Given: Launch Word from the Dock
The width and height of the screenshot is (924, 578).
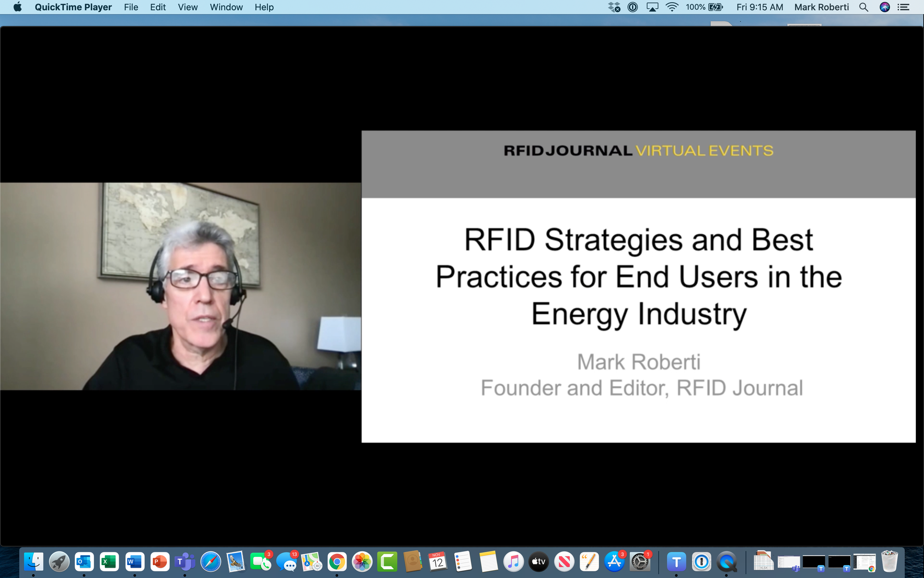Looking at the screenshot, I should tap(134, 562).
